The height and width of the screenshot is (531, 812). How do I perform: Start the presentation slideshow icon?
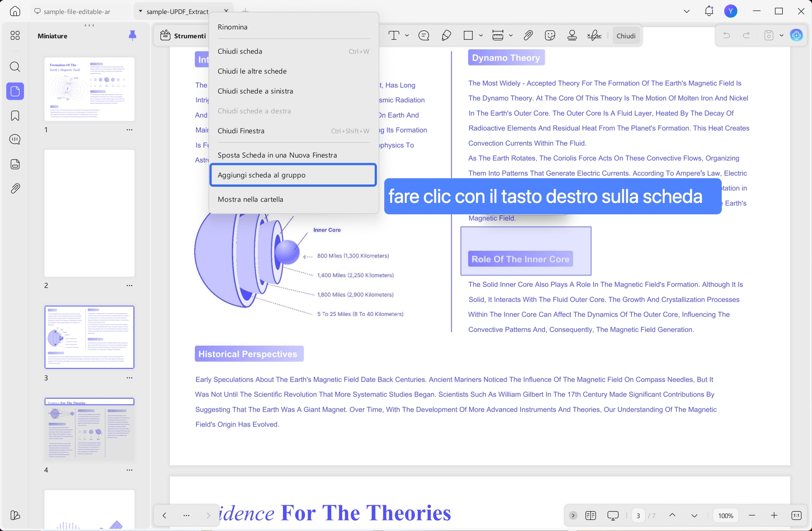[x=613, y=516]
